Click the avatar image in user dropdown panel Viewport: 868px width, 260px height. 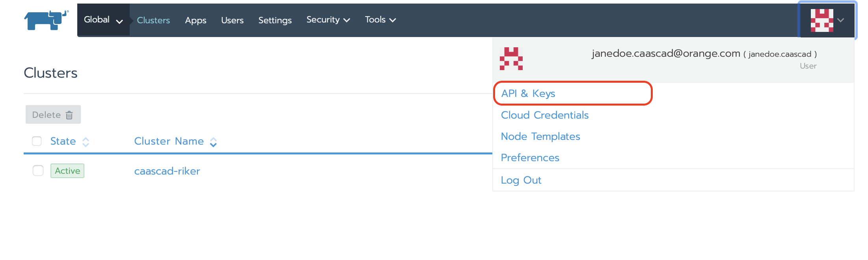click(x=511, y=59)
